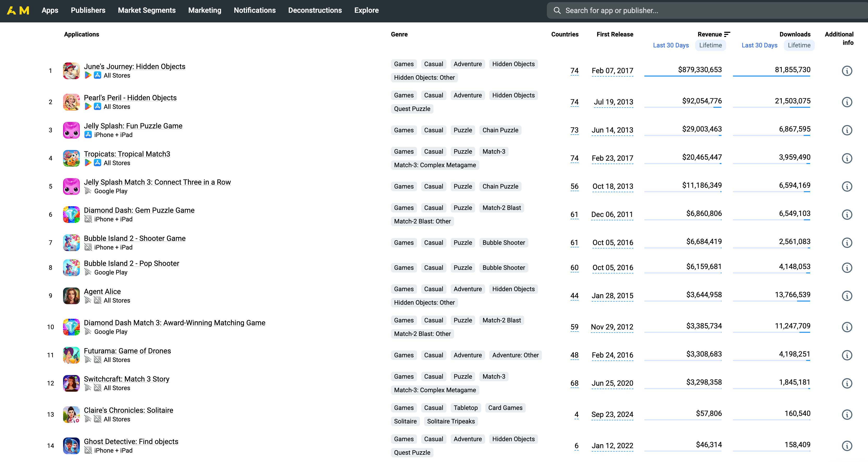Open the Publishers menu

88,10
